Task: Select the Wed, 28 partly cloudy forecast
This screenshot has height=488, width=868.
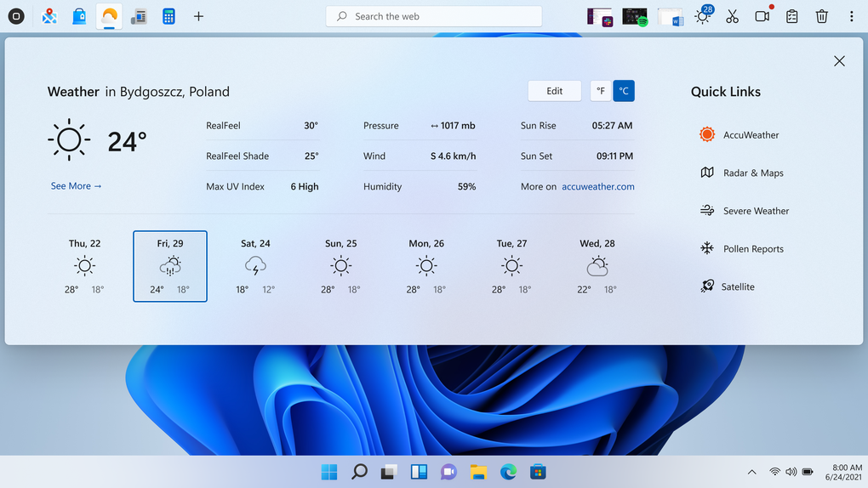Action: [x=597, y=266]
